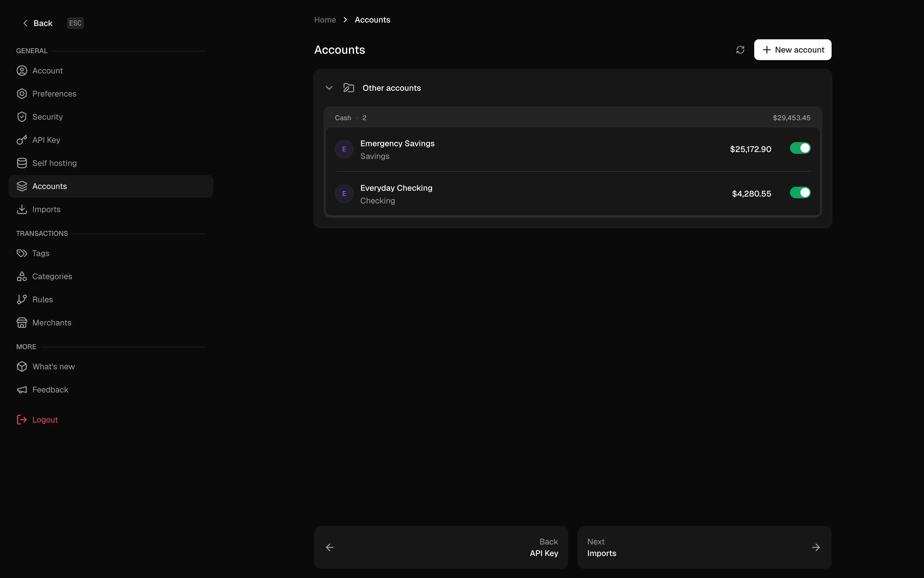Viewport: 924px width, 578px height.
Task: Click the Categories shapes icon
Action: 22,276
